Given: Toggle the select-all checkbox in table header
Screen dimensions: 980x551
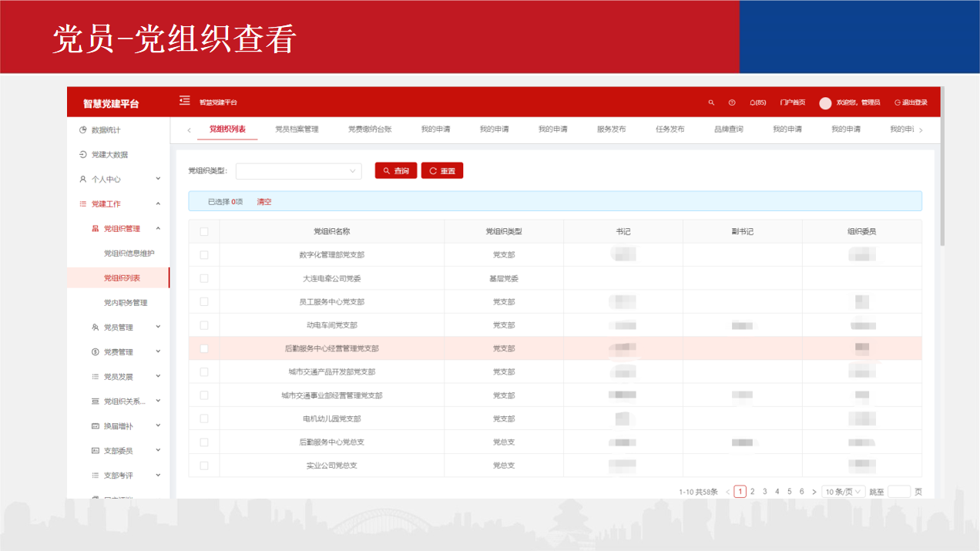Looking at the screenshot, I should tap(204, 231).
